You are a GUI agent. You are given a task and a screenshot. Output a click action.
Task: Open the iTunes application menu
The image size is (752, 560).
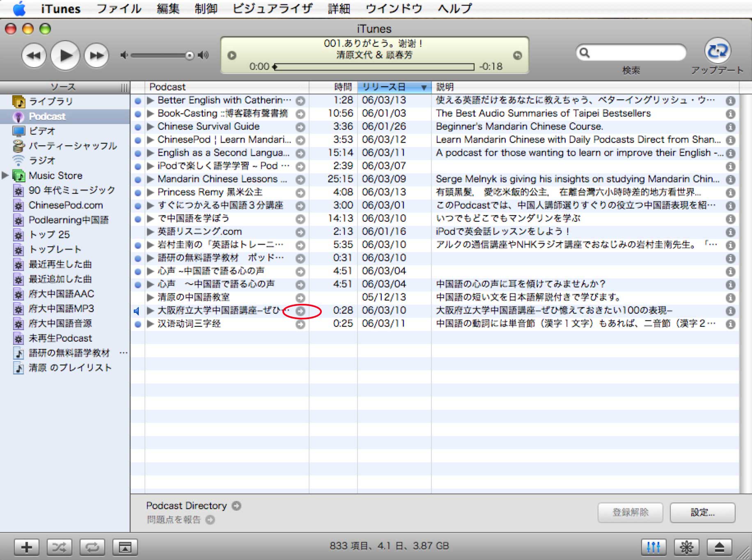tap(61, 8)
